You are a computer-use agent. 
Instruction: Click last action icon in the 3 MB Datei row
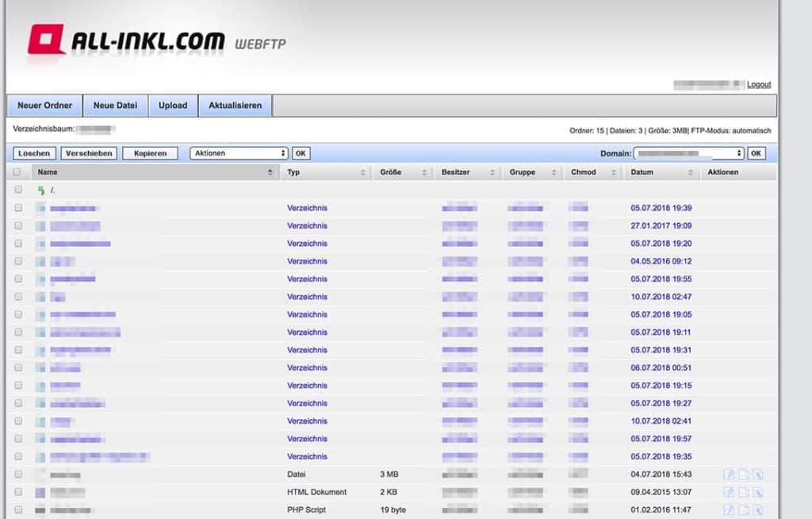tap(758, 475)
